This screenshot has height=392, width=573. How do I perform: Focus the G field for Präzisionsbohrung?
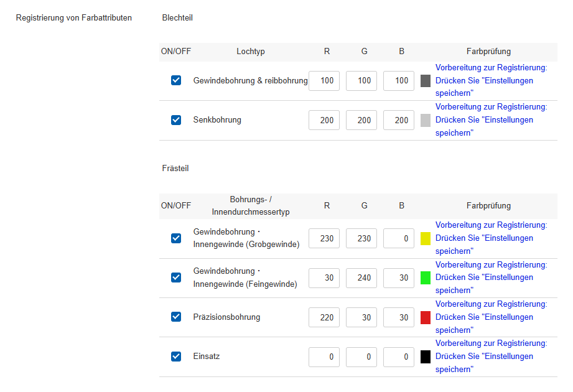pos(361,317)
